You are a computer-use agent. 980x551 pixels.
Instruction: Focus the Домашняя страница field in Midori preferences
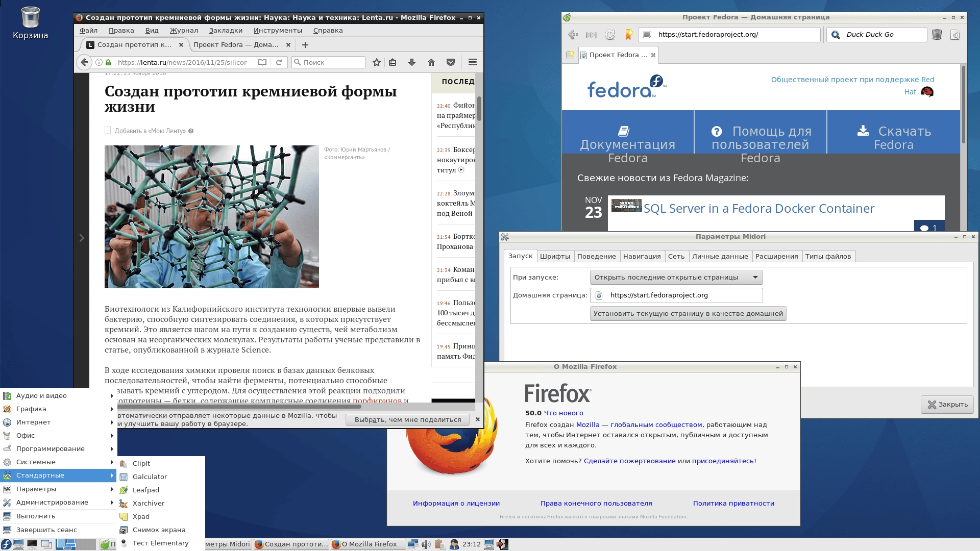[x=676, y=295]
